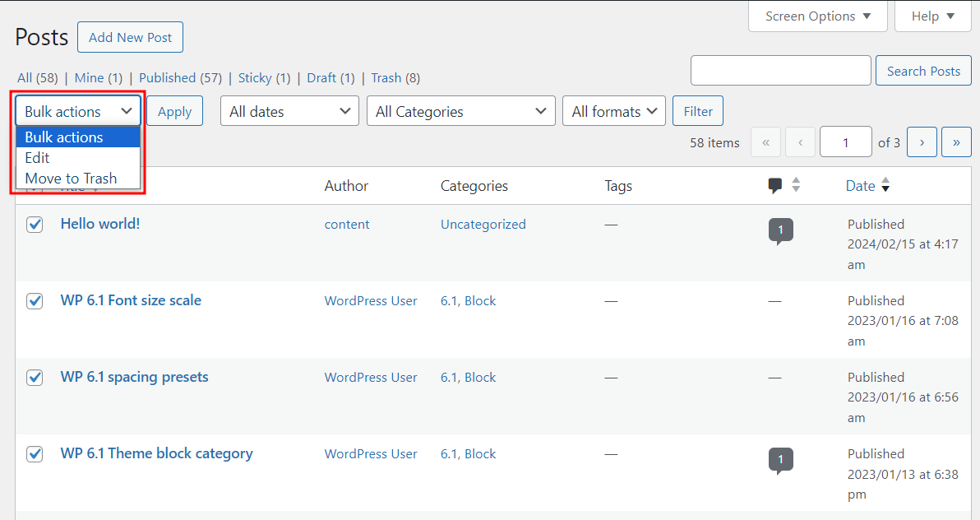Click inside the search posts field
The image size is (980, 520).
click(779, 70)
